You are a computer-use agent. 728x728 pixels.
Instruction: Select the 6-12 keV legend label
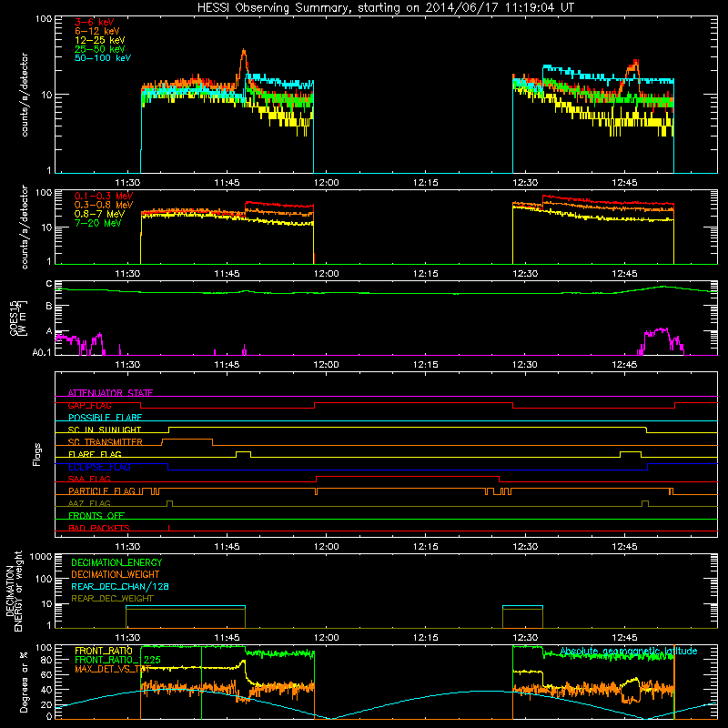point(96,31)
